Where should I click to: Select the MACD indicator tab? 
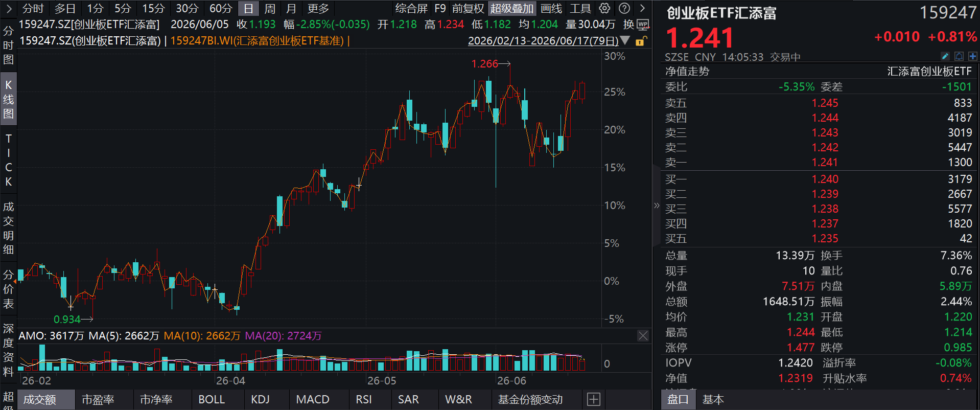coord(313,399)
